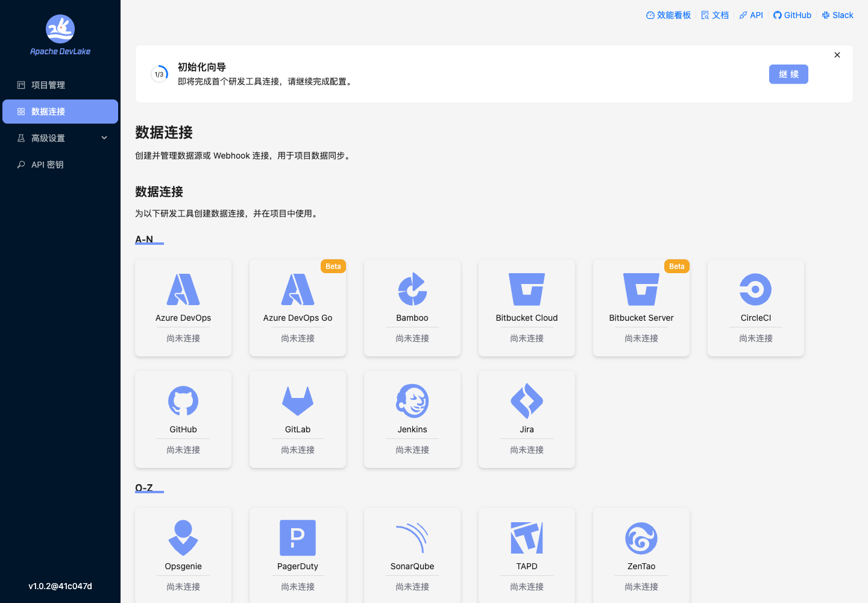Click the 初始化向导 title text
This screenshot has width=868, height=603.
pyautogui.click(x=202, y=67)
